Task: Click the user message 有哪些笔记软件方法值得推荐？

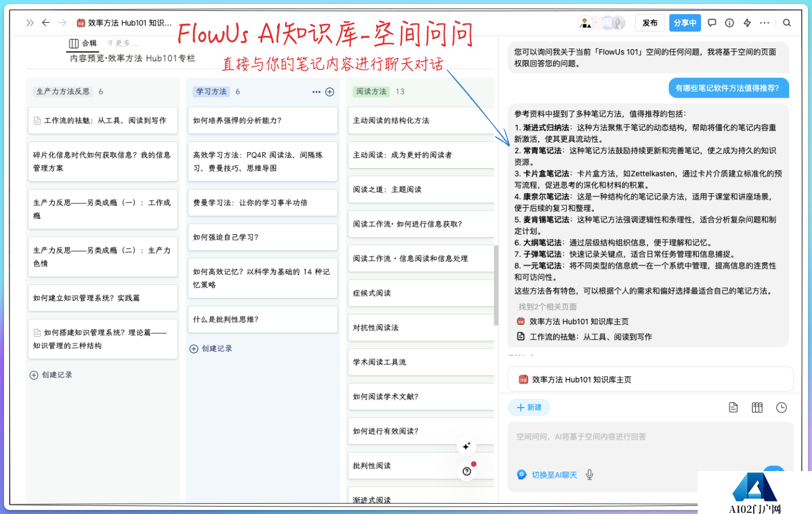Action: click(x=728, y=88)
